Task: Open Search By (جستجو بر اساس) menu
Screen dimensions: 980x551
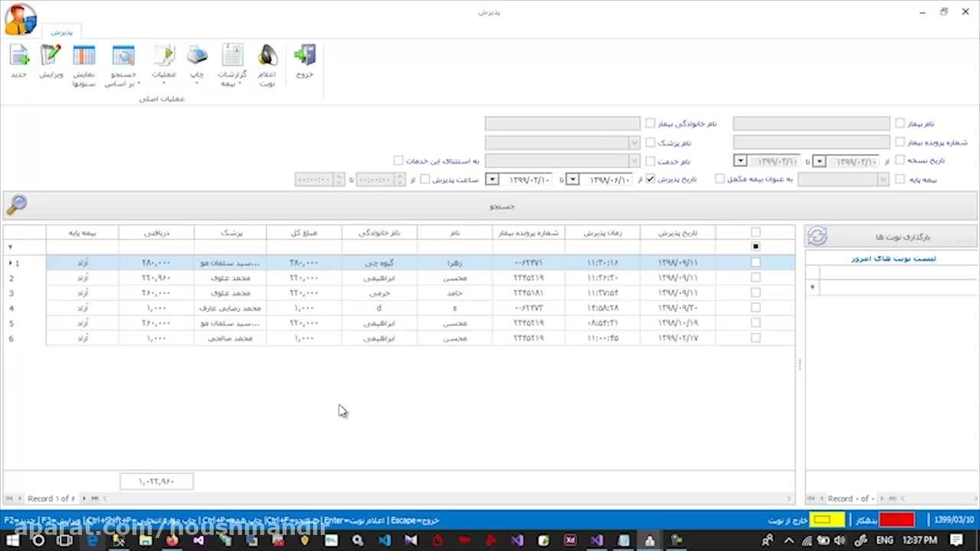Action: click(x=122, y=64)
